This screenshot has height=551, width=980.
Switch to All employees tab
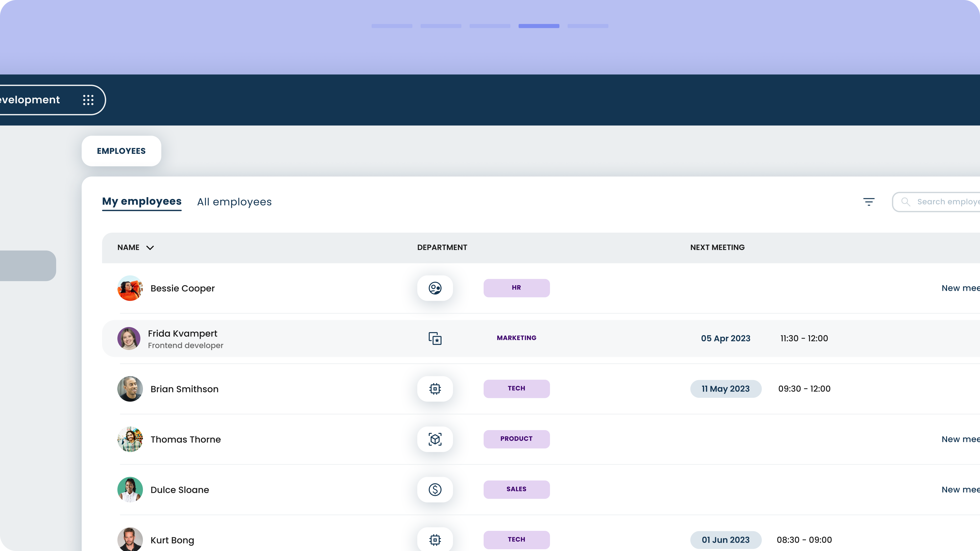(234, 202)
